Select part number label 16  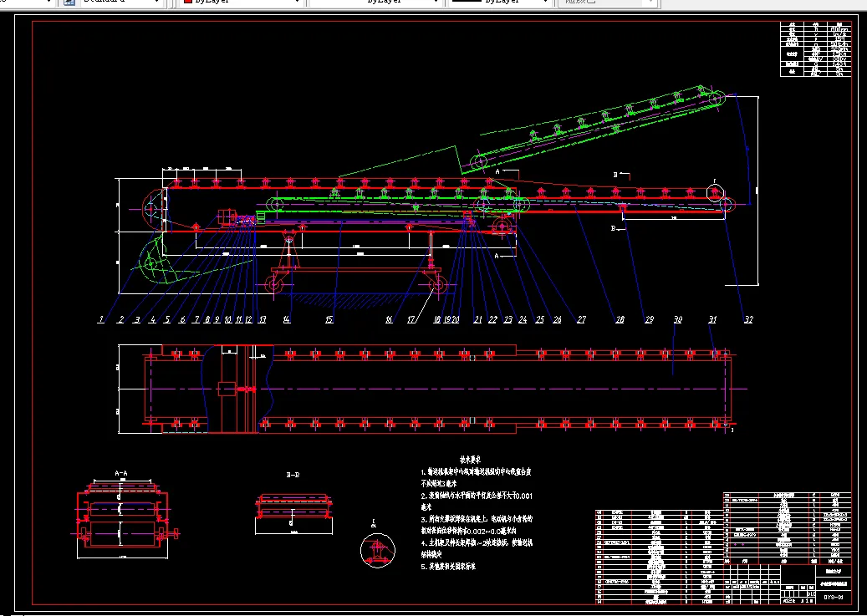coord(389,319)
